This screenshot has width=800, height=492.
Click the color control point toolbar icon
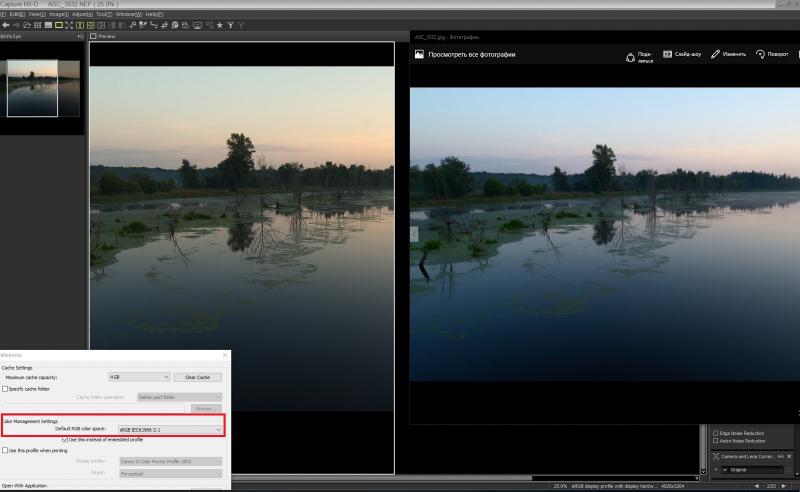pyautogui.click(x=175, y=25)
